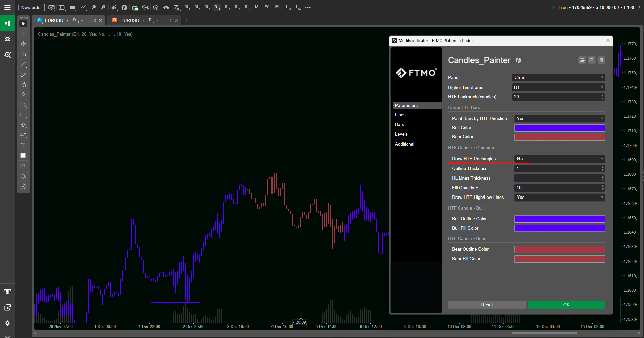Click the camera screenshot icon
The image size is (644, 338).
coord(23,166)
